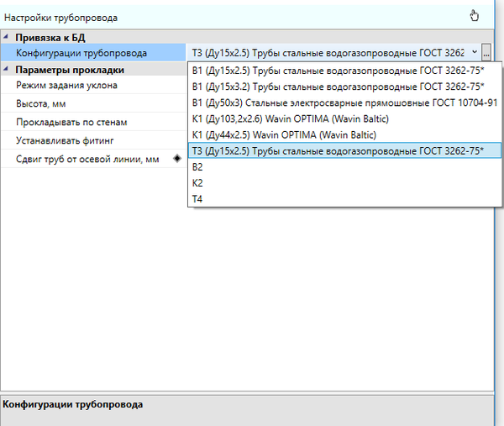Screen dimensions: 504x426
Task: Select the Режим задания уклона property row
Action: [x=66, y=85]
